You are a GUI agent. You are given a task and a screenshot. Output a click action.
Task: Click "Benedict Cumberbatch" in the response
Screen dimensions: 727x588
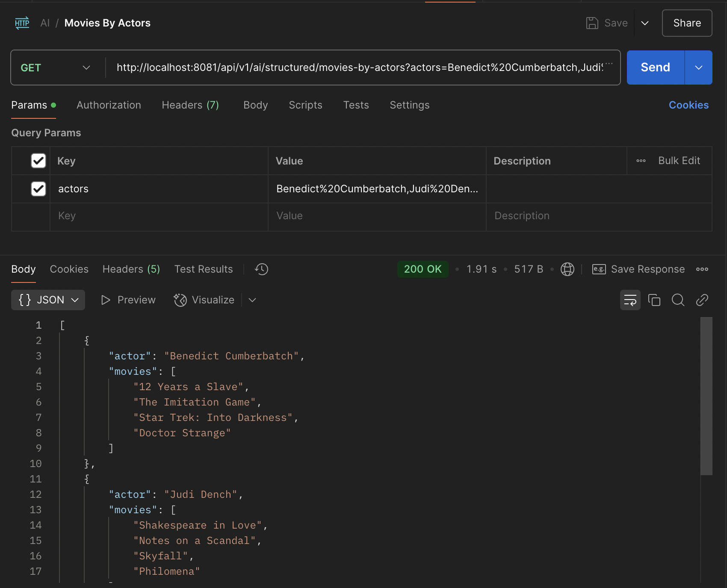point(231,356)
